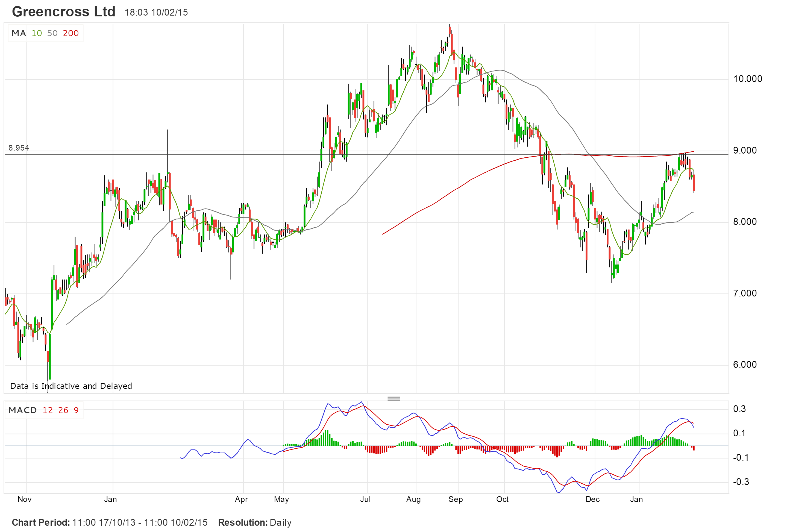Viewport: 787px width, 532px height.
Task: Select the 10-period moving average value
Action: click(x=37, y=33)
